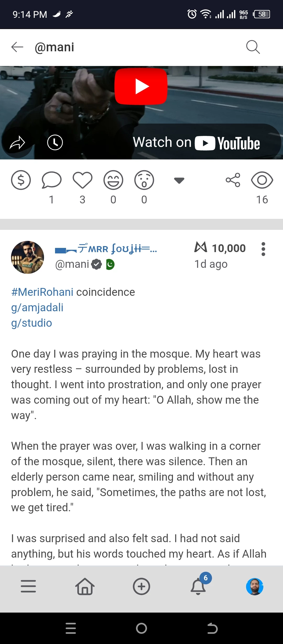This screenshot has width=283, height=644.
Task: Open the hamburger menu in bottom bar
Action: pos(28,586)
